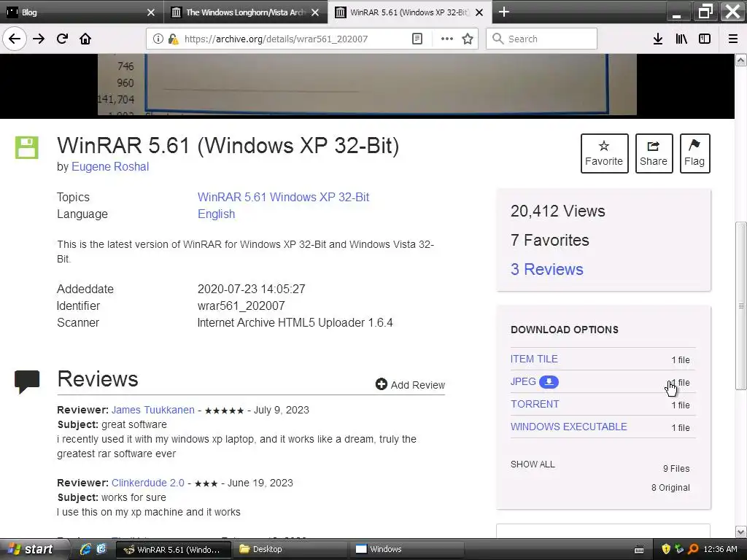Screen dimensions: 747x560
Task: Jump to 3 Reviews link
Action: [x=547, y=269]
